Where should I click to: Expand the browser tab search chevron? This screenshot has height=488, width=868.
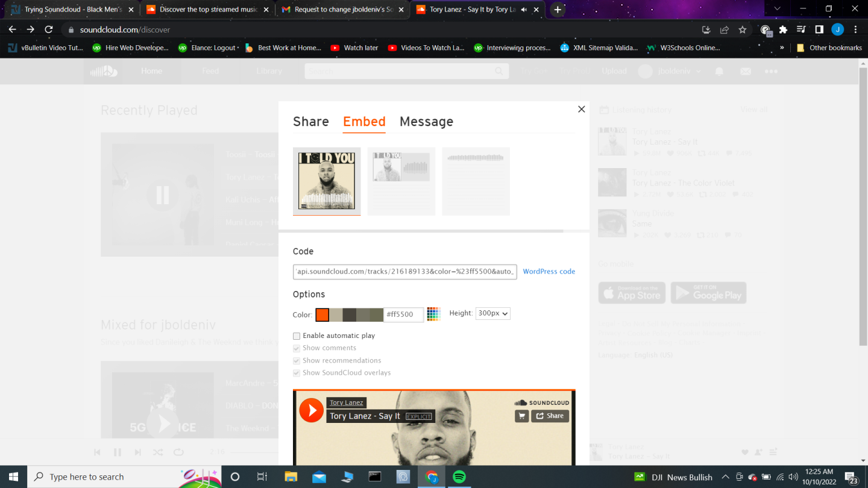(777, 9)
